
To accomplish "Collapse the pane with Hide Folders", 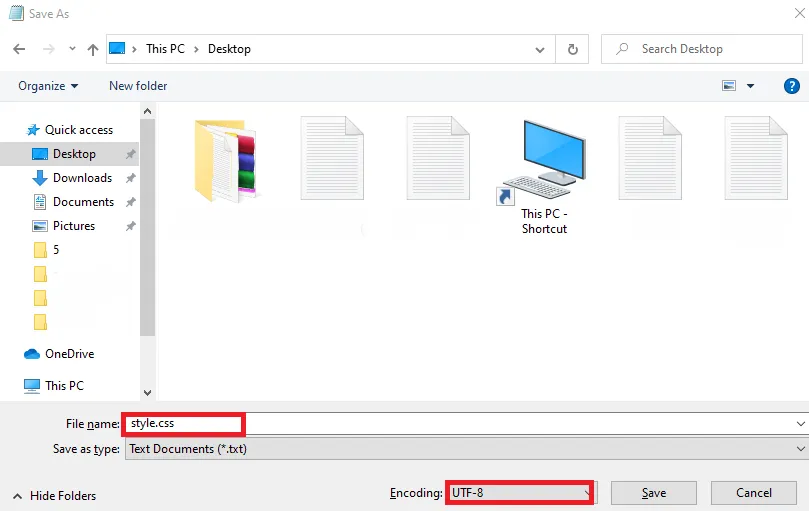I will coord(54,496).
